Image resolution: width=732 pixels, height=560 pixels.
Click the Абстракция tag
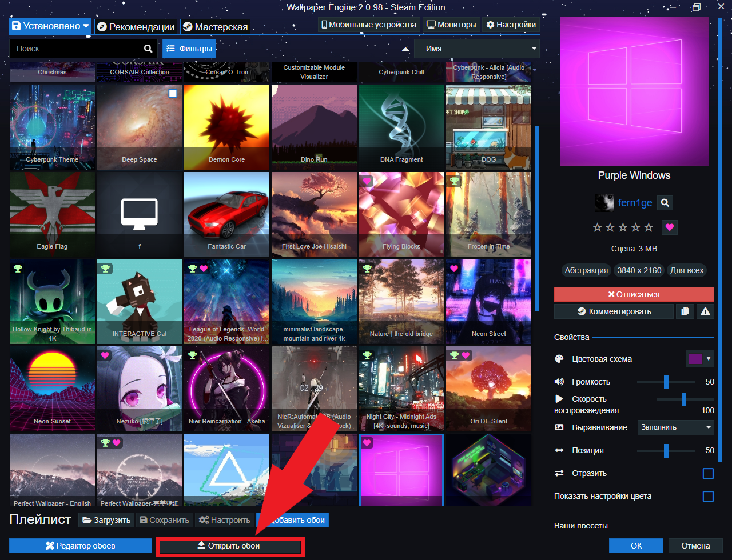point(587,270)
